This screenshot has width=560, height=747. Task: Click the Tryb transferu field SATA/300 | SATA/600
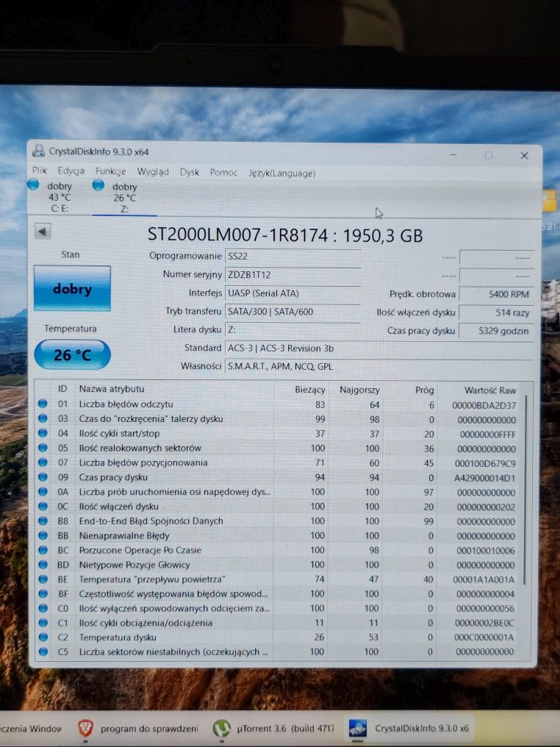tap(292, 312)
